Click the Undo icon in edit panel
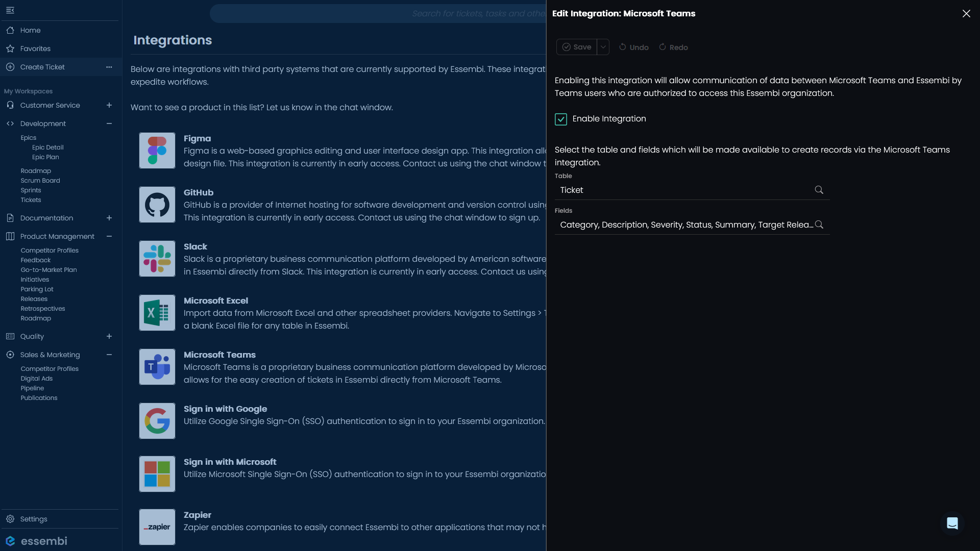This screenshot has width=980, height=551. [x=622, y=46]
